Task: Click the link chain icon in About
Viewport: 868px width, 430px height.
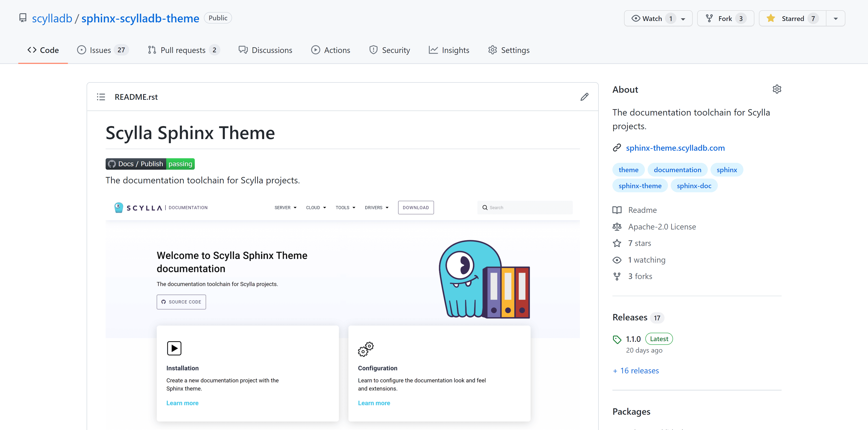Action: point(617,148)
